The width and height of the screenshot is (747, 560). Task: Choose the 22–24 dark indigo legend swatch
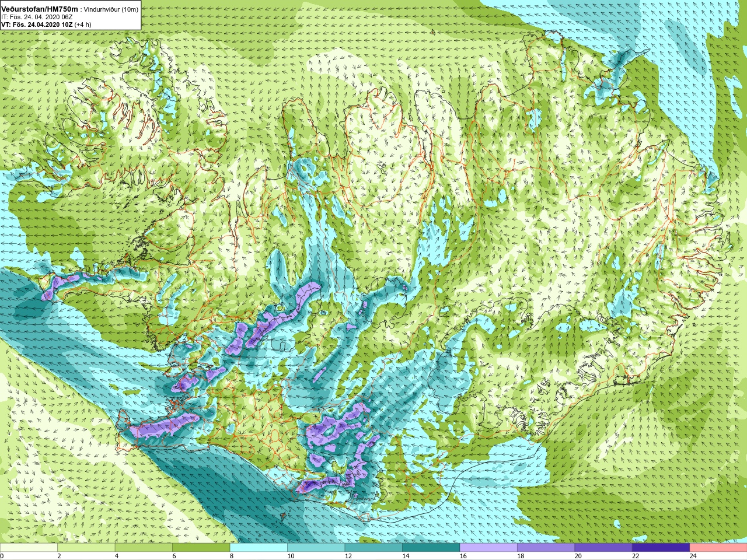661,548
